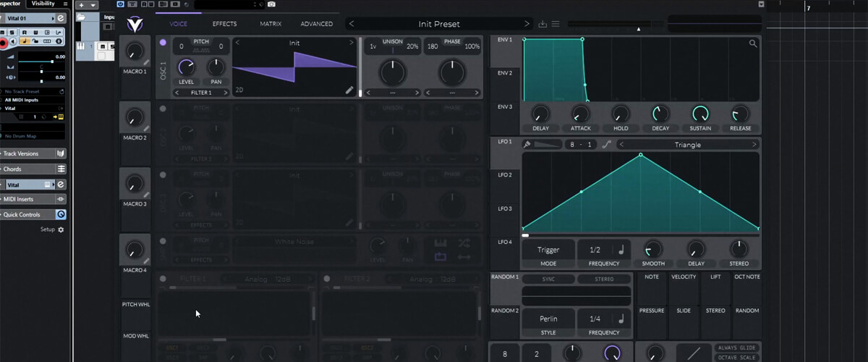Open the hamburger menu beside preset name

(556, 24)
